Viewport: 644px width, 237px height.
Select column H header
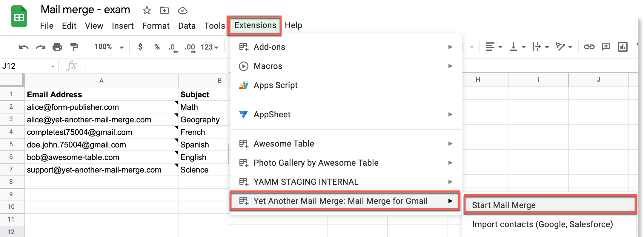click(478, 80)
